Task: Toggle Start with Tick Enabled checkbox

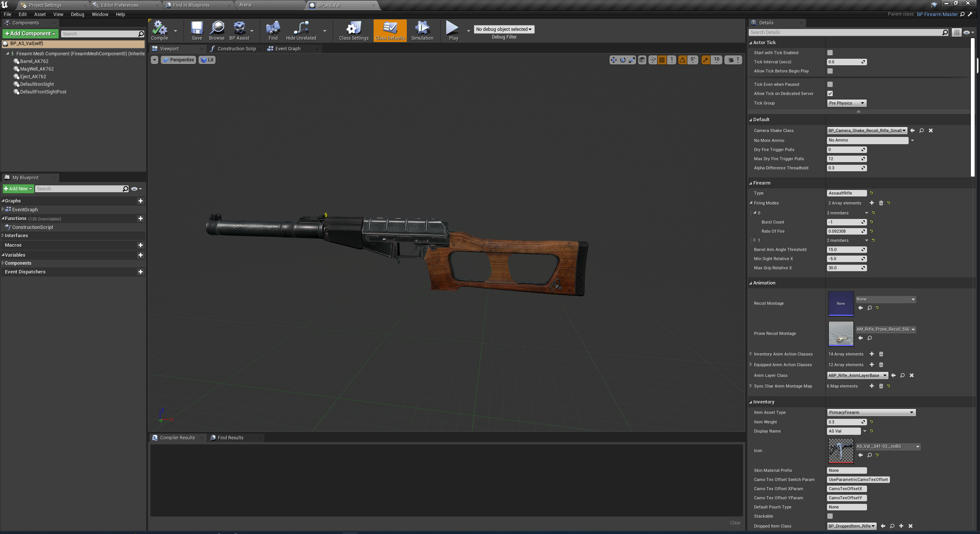Action: click(830, 53)
